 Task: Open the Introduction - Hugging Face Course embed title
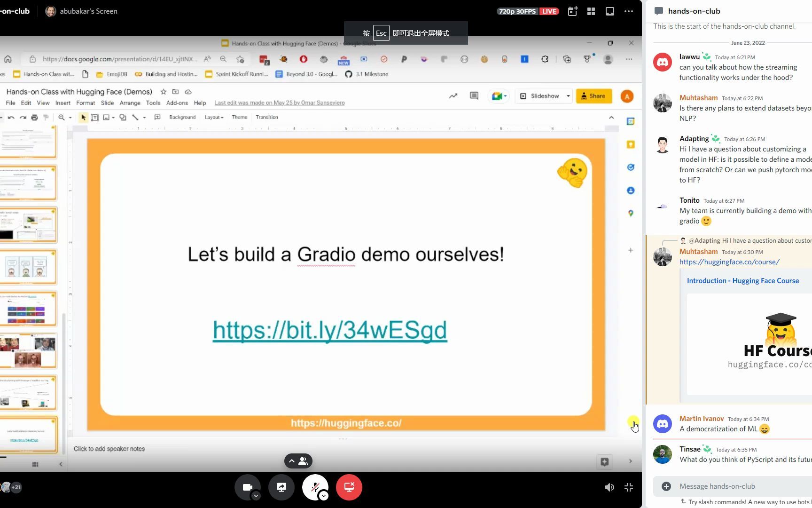coord(743,281)
